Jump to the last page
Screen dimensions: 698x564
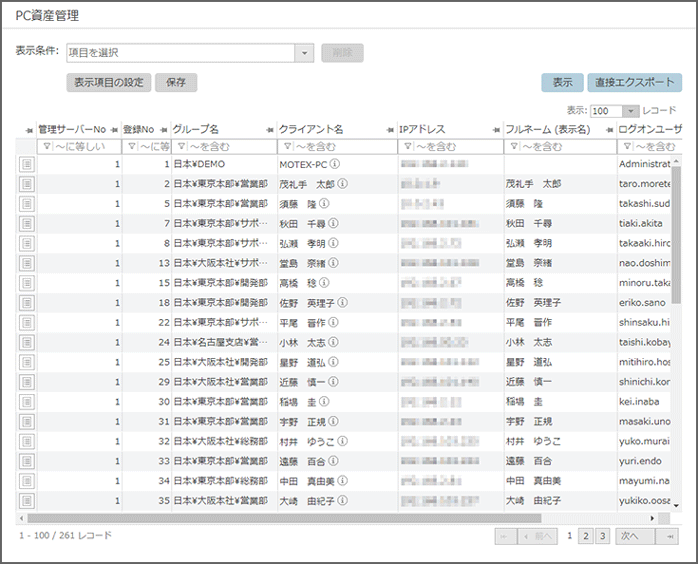(667, 536)
